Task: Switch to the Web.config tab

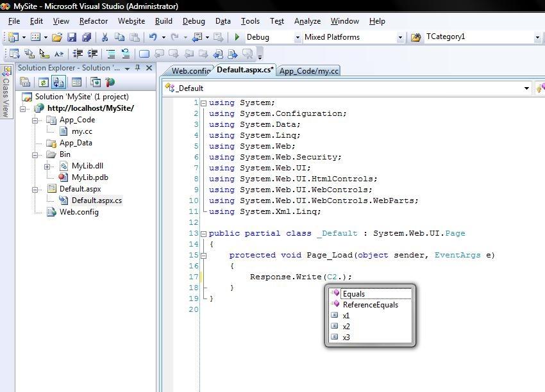Action: coord(191,71)
